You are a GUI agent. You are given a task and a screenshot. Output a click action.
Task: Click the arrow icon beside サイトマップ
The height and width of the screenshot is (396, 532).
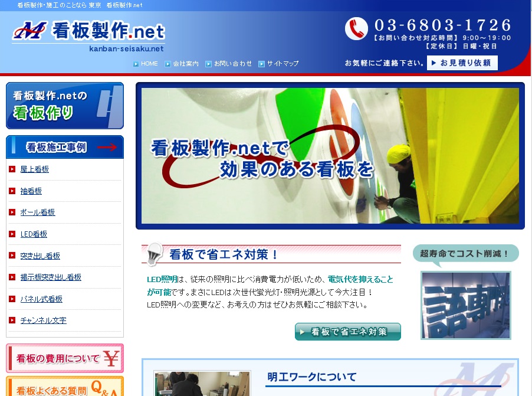pyautogui.click(x=261, y=64)
